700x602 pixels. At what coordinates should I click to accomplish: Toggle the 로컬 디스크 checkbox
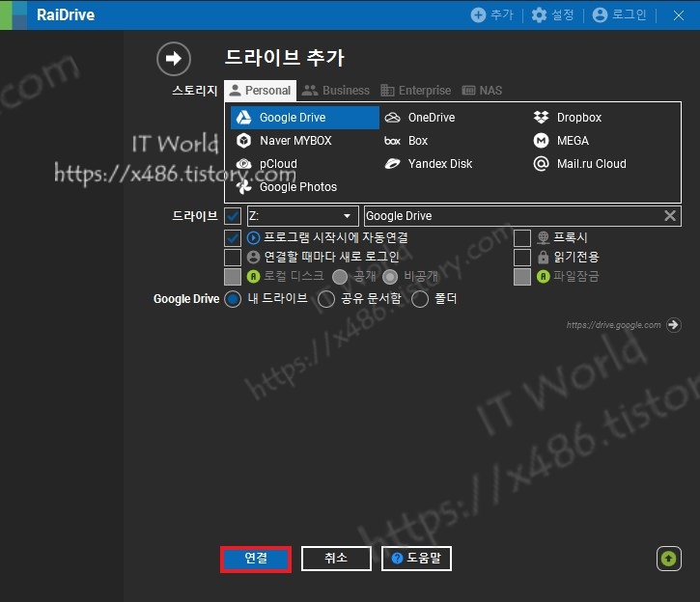(233, 277)
